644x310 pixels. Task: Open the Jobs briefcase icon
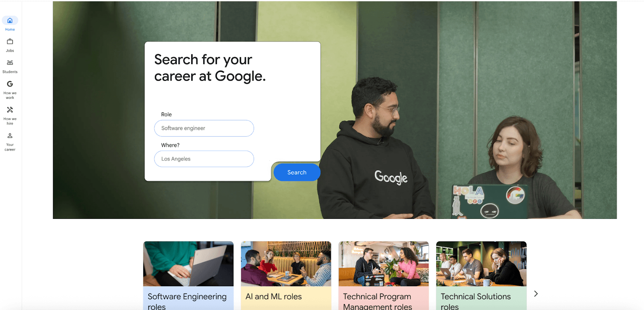[x=10, y=42]
